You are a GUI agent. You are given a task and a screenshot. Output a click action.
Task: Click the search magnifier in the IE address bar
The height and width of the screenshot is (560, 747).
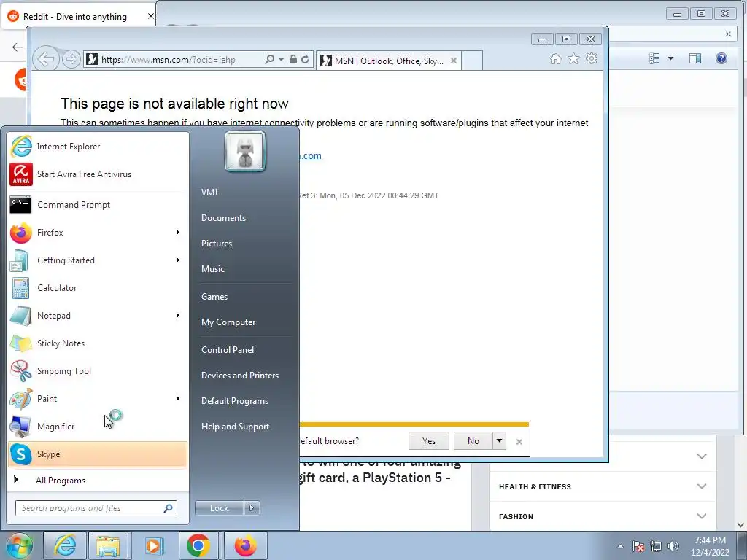(270, 60)
